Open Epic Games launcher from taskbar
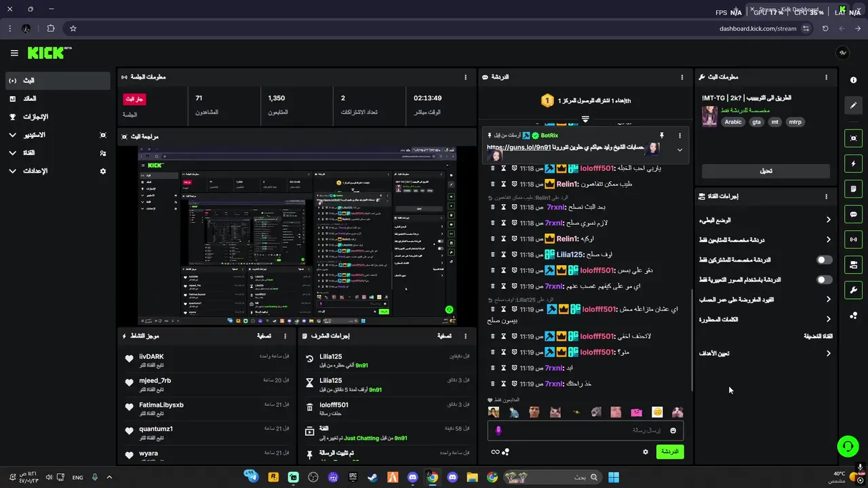This screenshot has width=868, height=488. (x=353, y=477)
